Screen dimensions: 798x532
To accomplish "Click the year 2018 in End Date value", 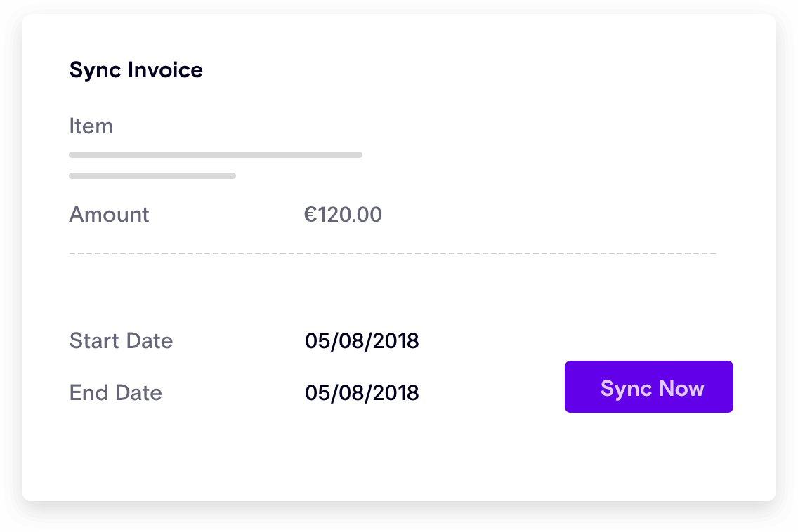I will tap(398, 392).
